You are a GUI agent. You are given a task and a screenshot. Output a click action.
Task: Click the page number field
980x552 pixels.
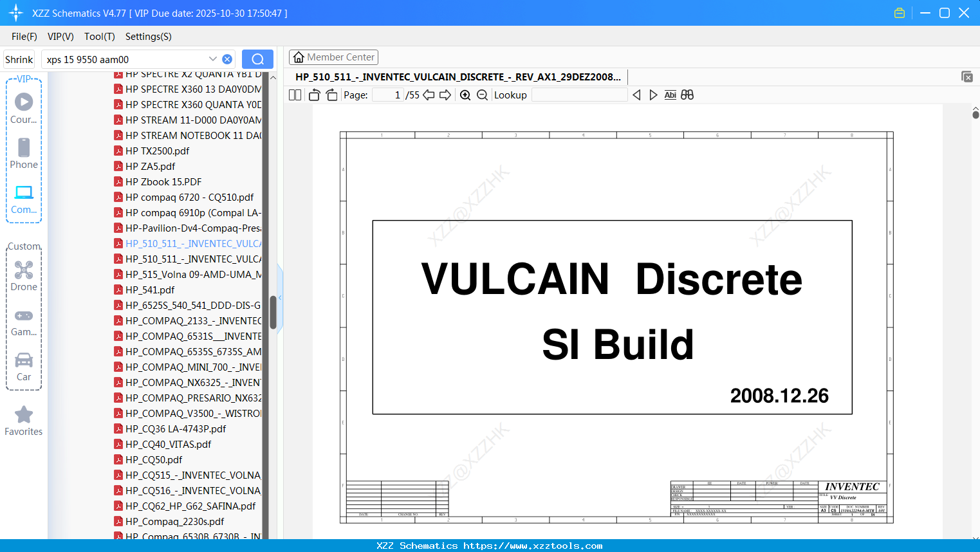[x=388, y=95]
